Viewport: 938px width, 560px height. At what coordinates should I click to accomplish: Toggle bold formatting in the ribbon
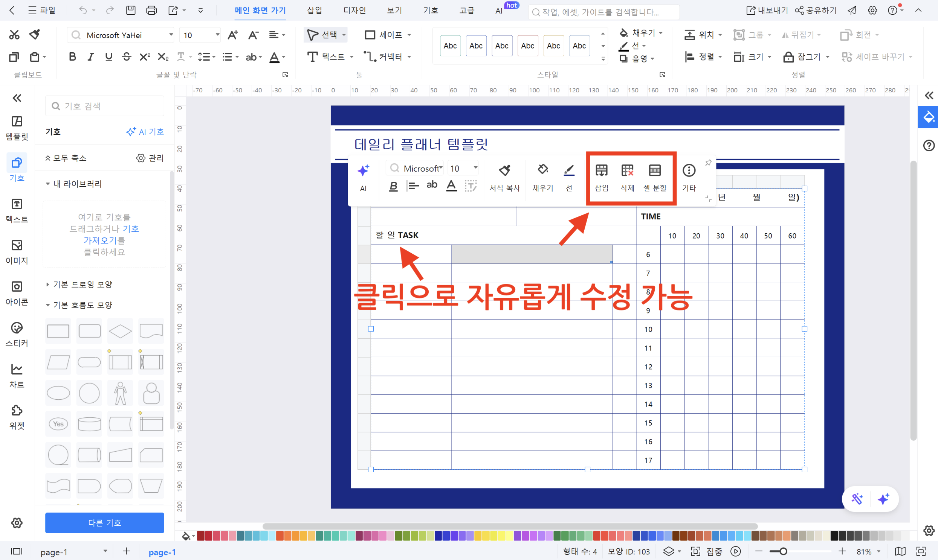(72, 56)
